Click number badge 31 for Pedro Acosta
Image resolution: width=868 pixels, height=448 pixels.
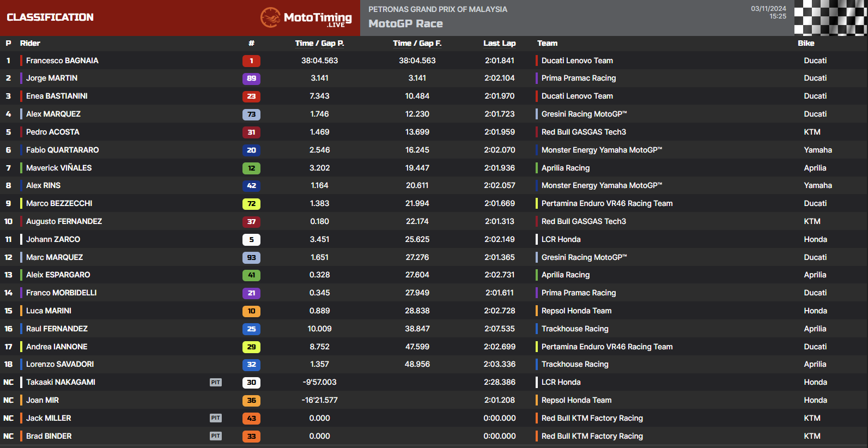(251, 132)
